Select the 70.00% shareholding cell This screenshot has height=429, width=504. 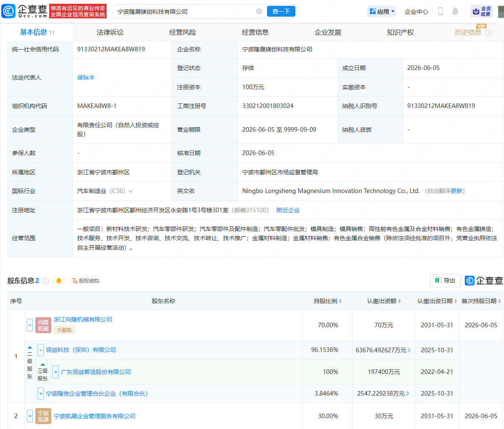tap(328, 325)
